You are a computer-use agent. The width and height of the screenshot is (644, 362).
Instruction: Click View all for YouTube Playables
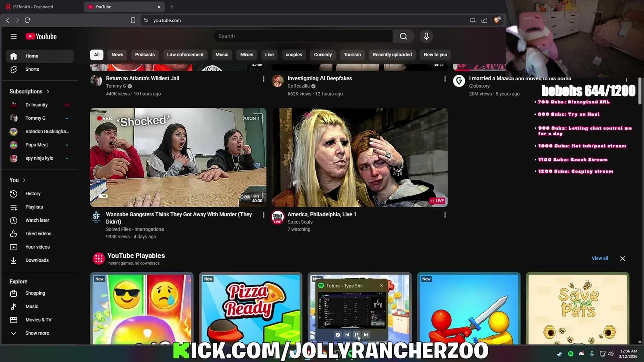pos(600,258)
